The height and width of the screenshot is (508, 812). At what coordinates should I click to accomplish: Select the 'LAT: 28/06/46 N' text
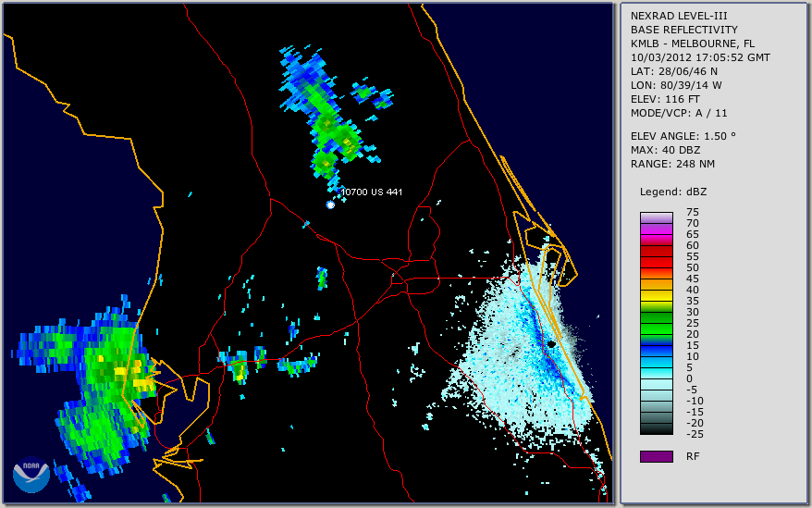pyautogui.click(x=673, y=71)
